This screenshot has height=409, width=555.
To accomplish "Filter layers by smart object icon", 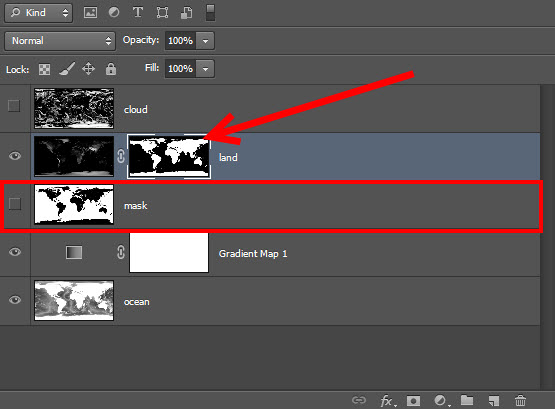I will [186, 13].
